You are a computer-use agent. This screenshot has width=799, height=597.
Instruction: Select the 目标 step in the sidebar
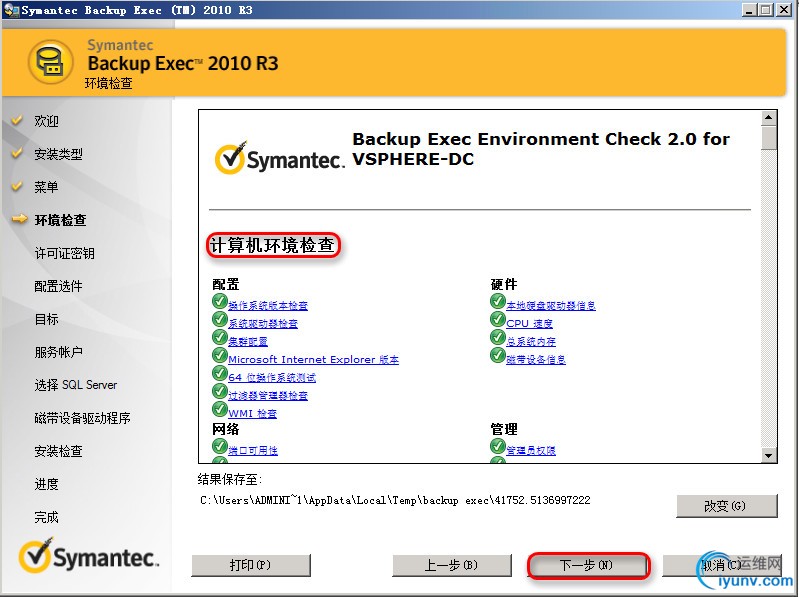pyautogui.click(x=46, y=319)
